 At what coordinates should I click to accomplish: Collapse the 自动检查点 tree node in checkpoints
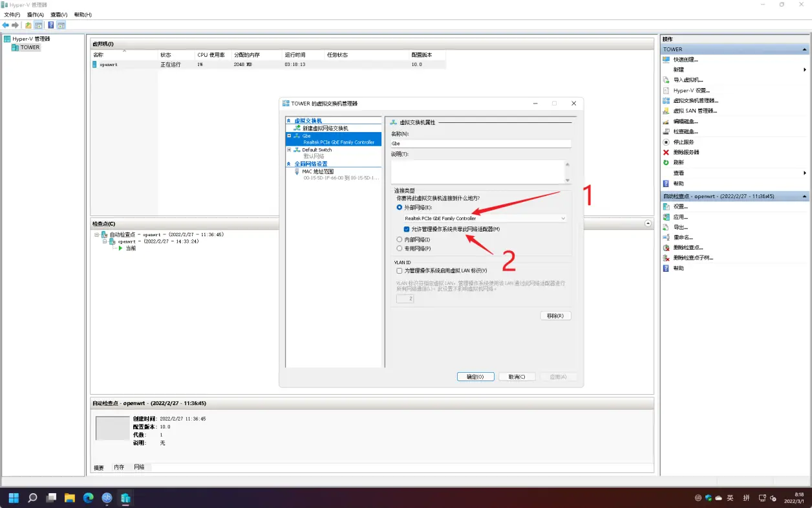[x=96, y=234]
